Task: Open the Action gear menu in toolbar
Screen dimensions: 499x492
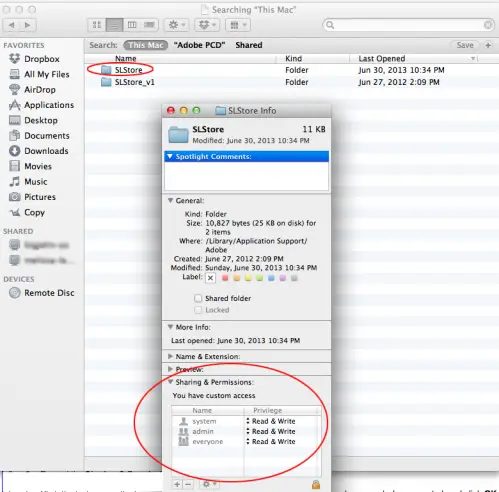Action: click(x=177, y=25)
